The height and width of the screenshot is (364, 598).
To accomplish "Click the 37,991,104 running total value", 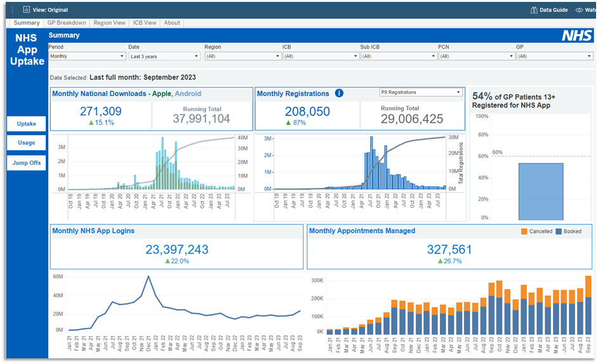I will click(x=201, y=119).
